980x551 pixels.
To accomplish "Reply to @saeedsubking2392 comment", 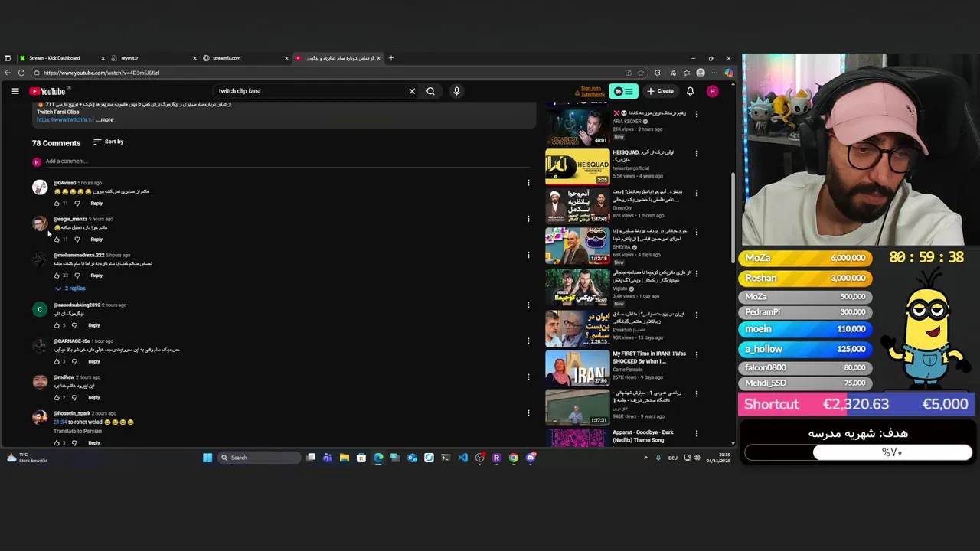I will (94, 325).
